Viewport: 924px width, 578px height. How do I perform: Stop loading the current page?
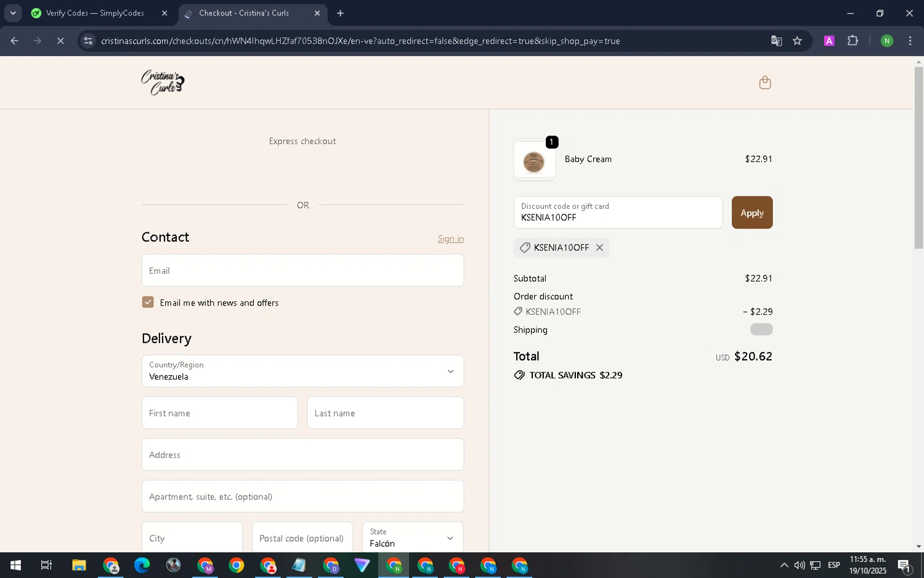point(60,41)
